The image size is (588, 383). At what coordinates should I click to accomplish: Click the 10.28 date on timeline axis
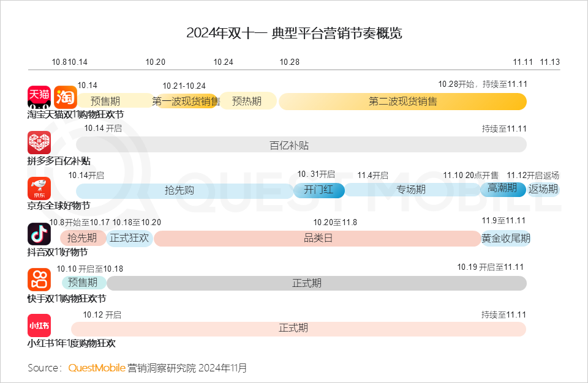pos(290,62)
